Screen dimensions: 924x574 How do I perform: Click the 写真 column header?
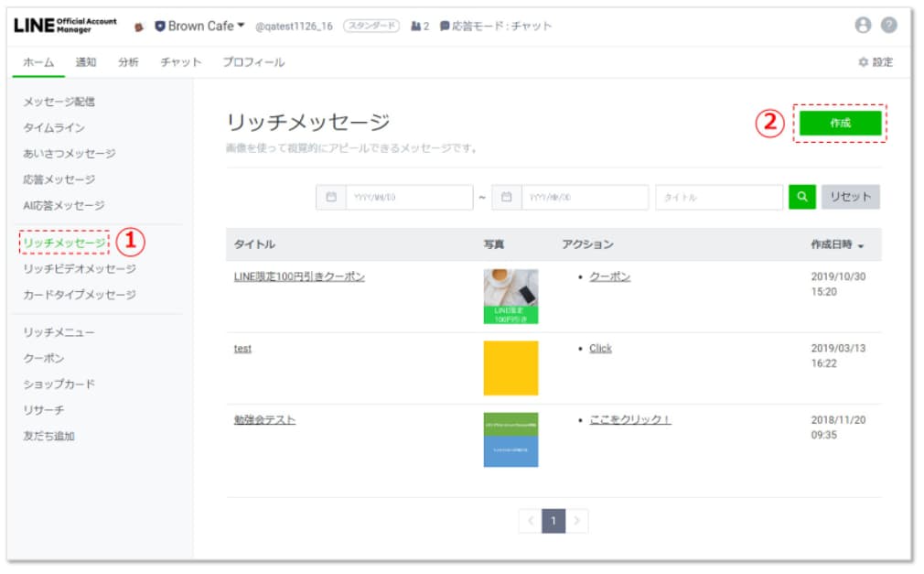pos(494,244)
